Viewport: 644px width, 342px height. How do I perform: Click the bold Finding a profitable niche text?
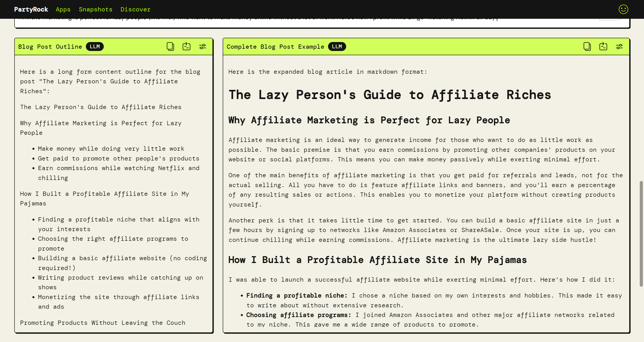[297, 296]
